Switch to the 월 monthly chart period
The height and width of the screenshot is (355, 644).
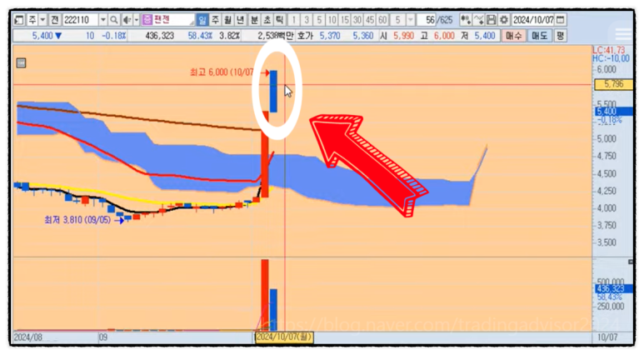(228, 20)
